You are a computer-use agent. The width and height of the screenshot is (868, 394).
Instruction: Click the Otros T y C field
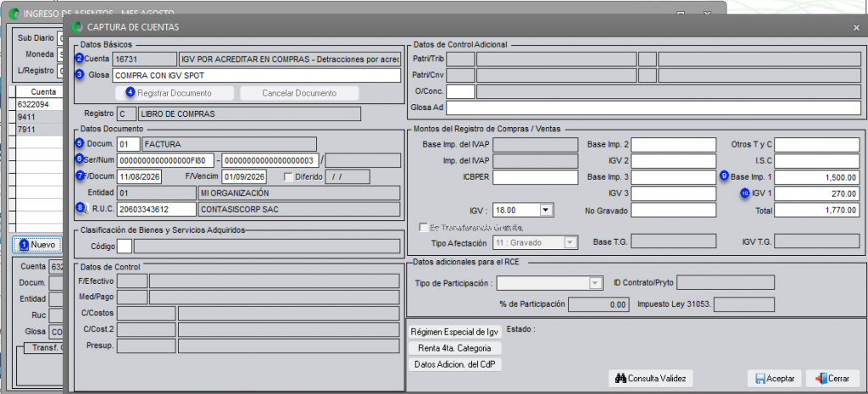click(x=816, y=145)
